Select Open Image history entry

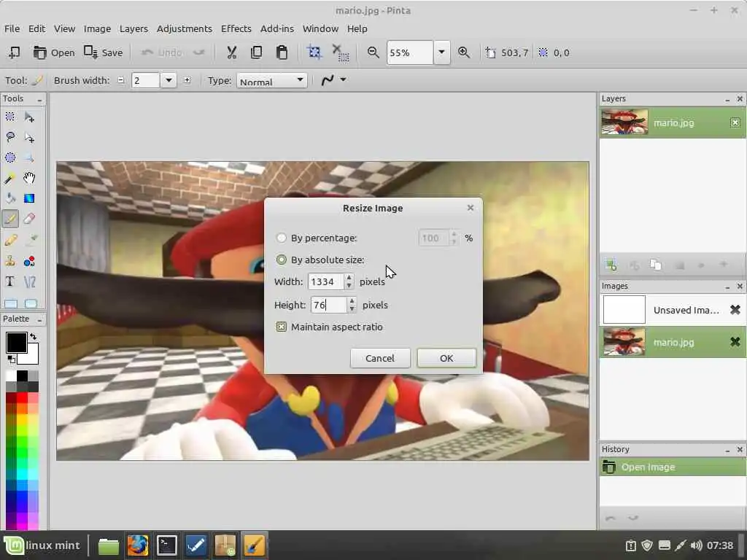point(672,467)
